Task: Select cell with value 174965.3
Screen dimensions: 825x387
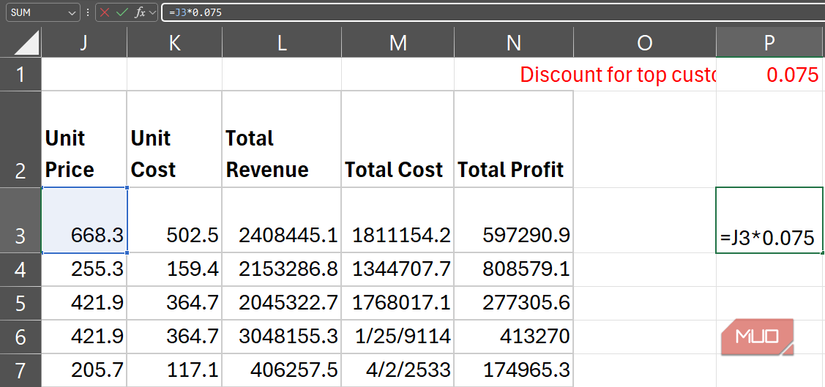Action: 514,370
